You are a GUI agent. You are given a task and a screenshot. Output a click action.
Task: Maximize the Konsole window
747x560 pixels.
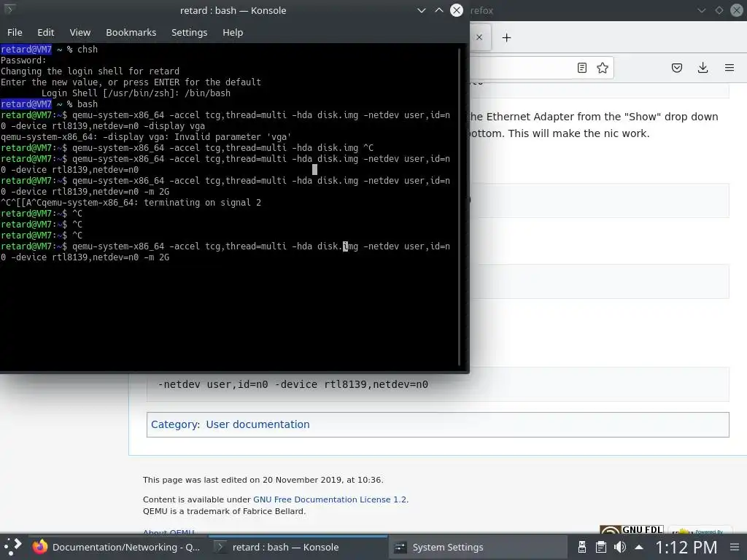(x=438, y=10)
